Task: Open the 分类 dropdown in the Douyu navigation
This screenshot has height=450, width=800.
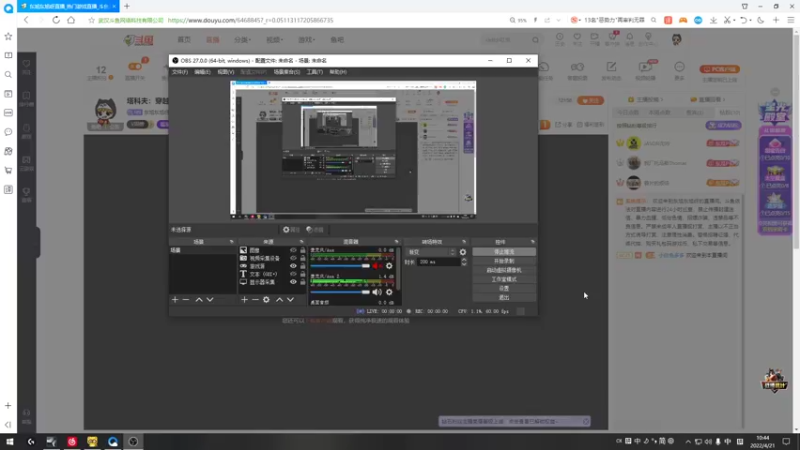Action: [242, 40]
